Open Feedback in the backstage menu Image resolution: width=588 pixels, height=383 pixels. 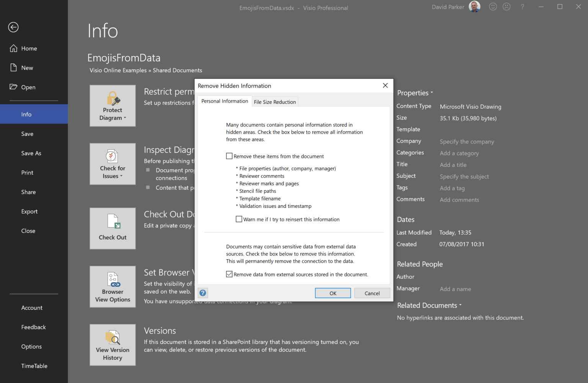[34, 327]
